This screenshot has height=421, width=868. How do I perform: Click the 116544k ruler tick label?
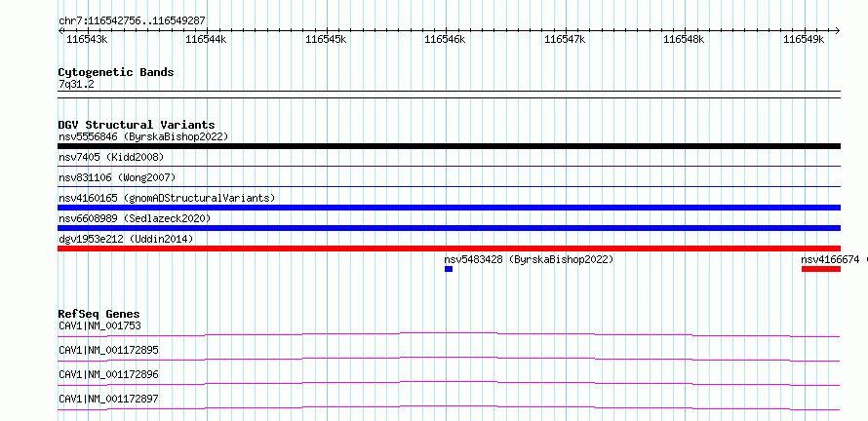(x=206, y=39)
